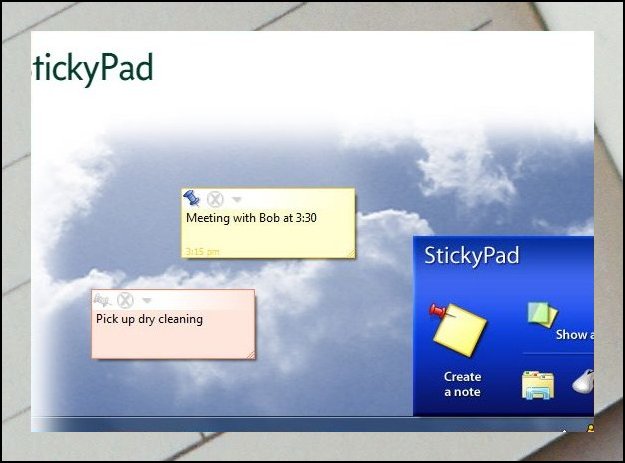Click the small arrow in the taskbar tray
625x463 pixels.
(x=564, y=430)
